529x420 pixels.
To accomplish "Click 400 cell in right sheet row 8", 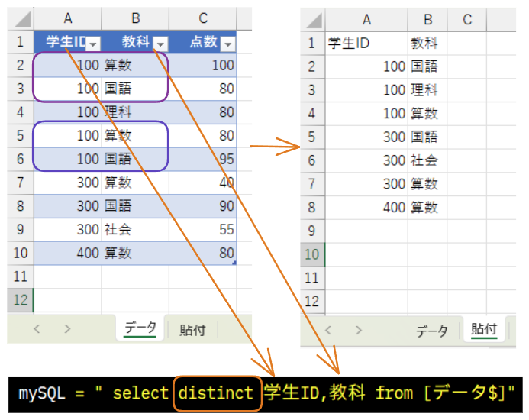I will click(366, 207).
